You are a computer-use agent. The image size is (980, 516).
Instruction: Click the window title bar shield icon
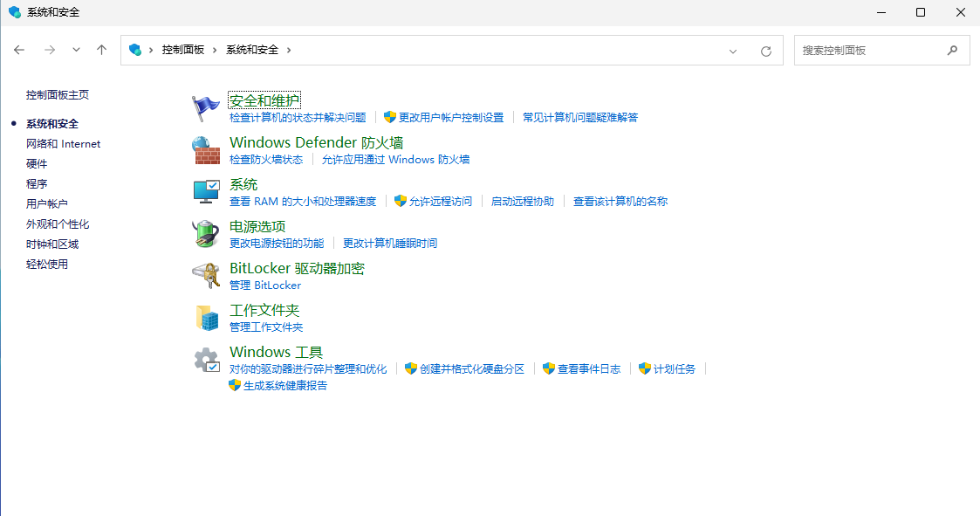(14, 12)
